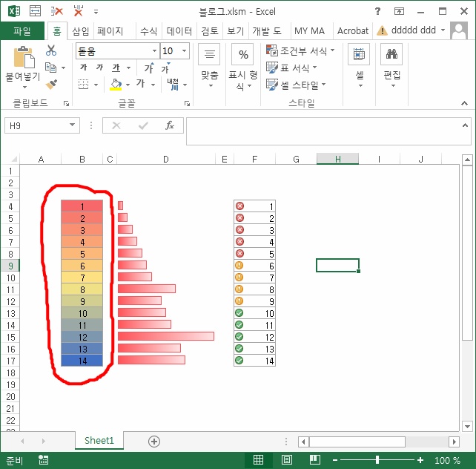Collapse the ribbon with the arrow
Screen dimensions: 476x469
464,103
